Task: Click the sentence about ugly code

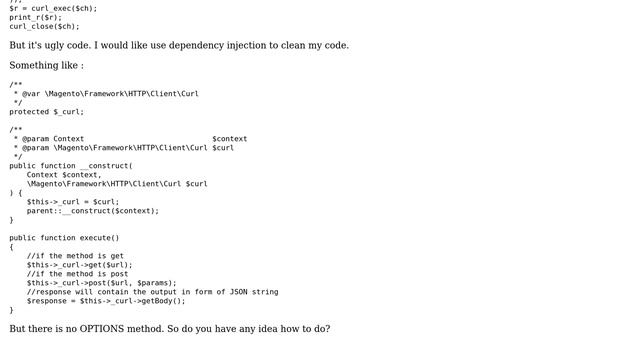Action: (179, 45)
